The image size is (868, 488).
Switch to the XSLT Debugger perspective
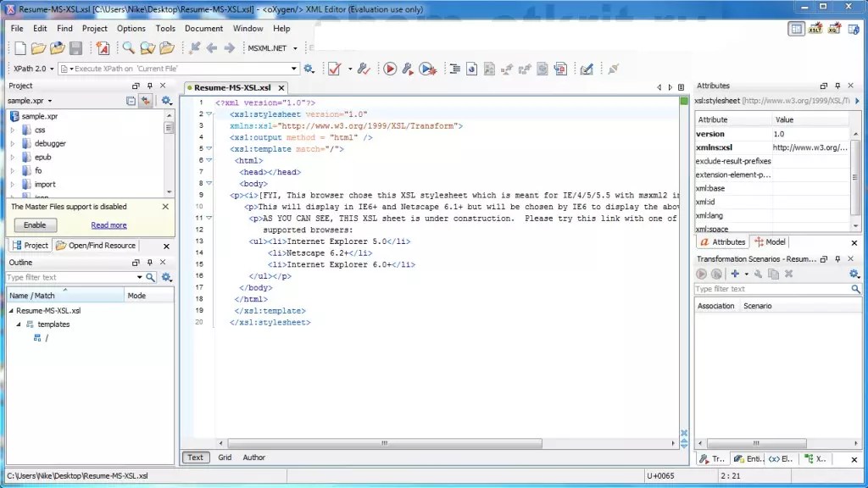[815, 29]
